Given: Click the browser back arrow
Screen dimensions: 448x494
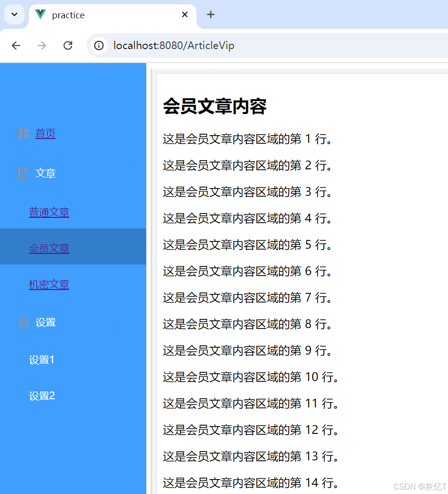Looking at the screenshot, I should [16, 46].
